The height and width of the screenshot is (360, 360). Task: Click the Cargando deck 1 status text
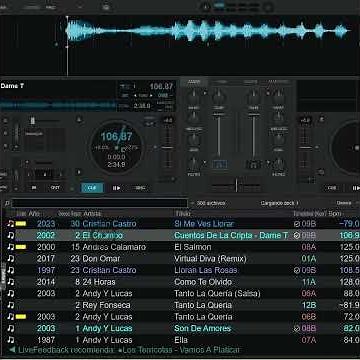pyautogui.click(x=279, y=203)
